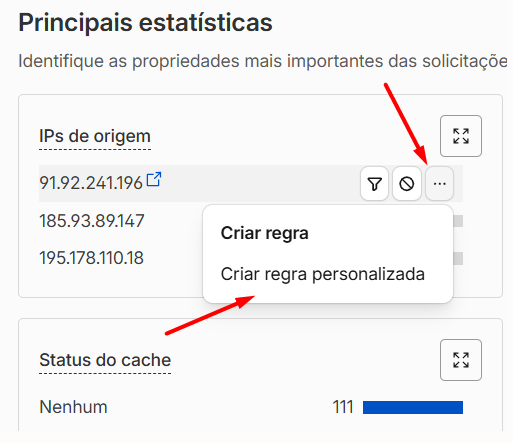Open external link icon beside 91.92.241.196
Image resolution: width=513 pixels, height=443 pixels.
click(154, 179)
